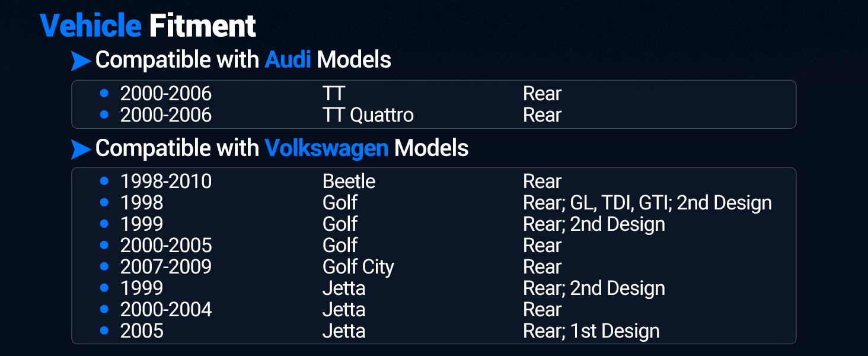
Task: Click the blue arrow beside Volkswagen Models heading
Action: coord(81,149)
